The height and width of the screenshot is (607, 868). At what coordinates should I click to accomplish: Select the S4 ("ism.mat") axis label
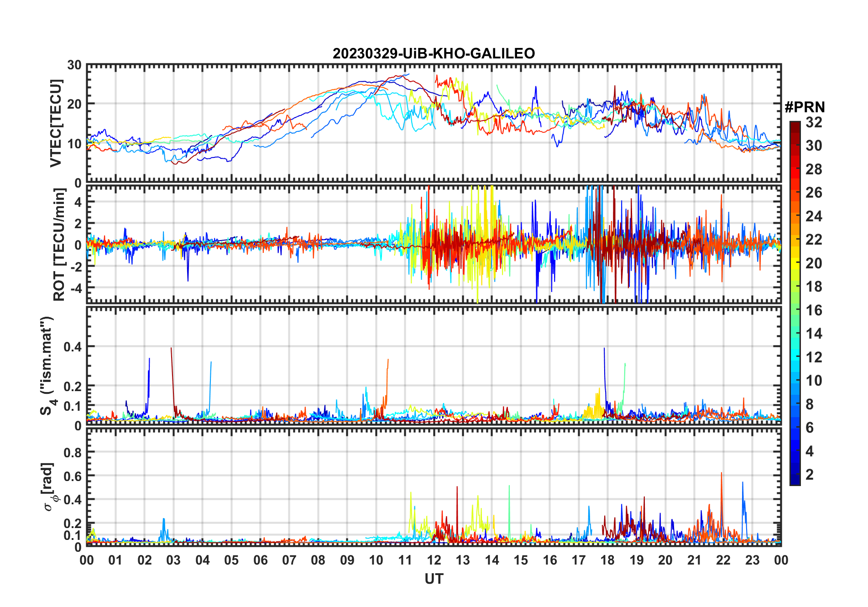47,366
